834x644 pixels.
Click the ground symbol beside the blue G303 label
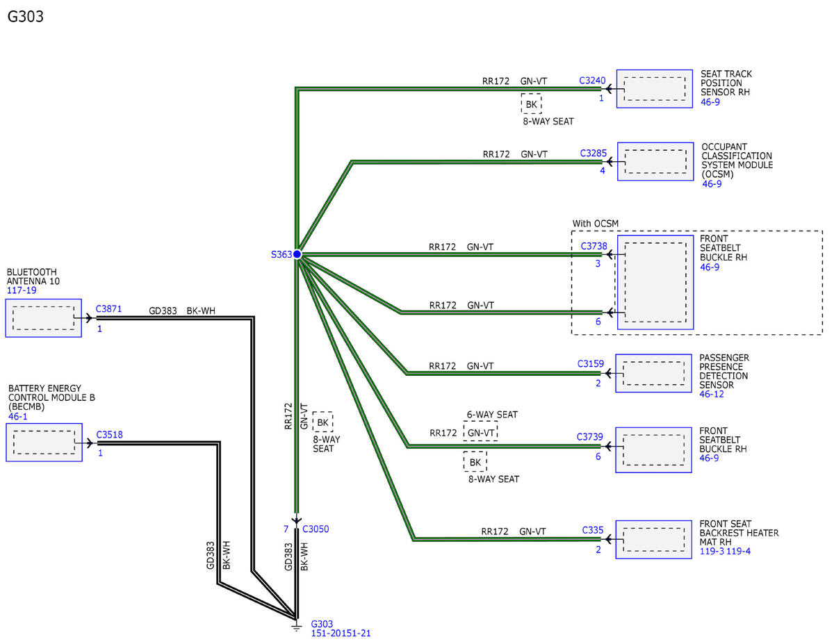click(296, 625)
